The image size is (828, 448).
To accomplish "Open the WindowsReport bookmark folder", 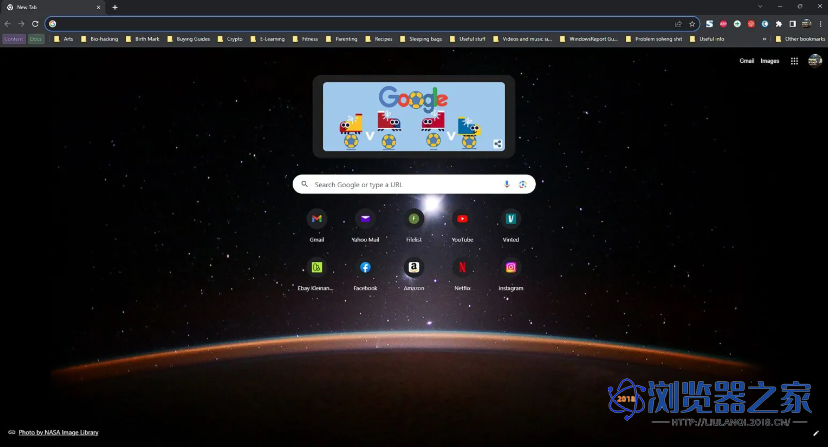I will [x=588, y=39].
